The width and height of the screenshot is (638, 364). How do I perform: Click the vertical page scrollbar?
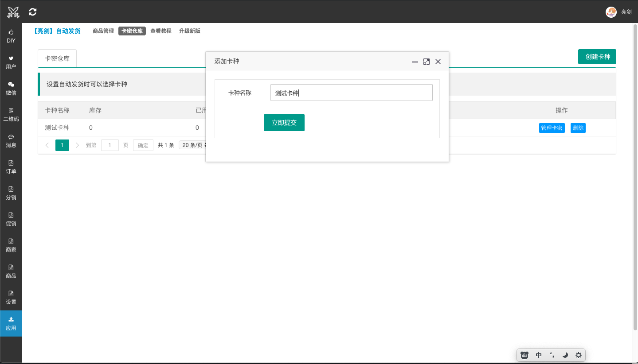coord(634,176)
